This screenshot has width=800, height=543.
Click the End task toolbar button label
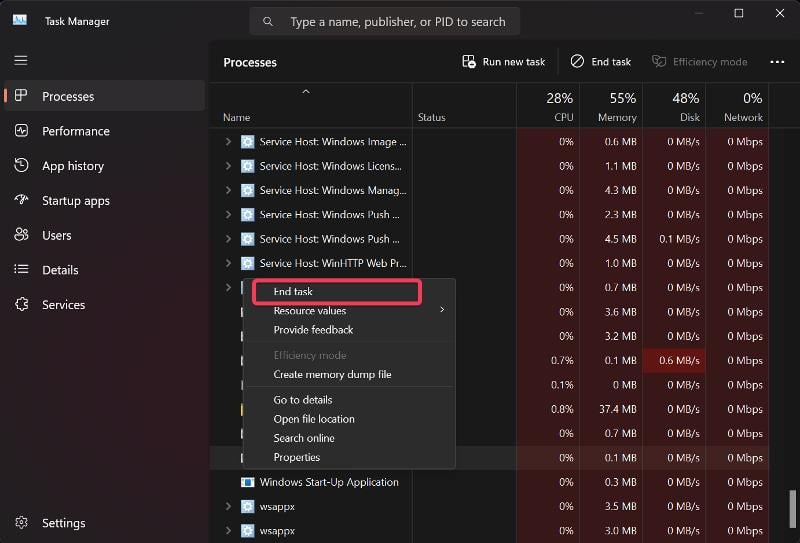click(611, 62)
